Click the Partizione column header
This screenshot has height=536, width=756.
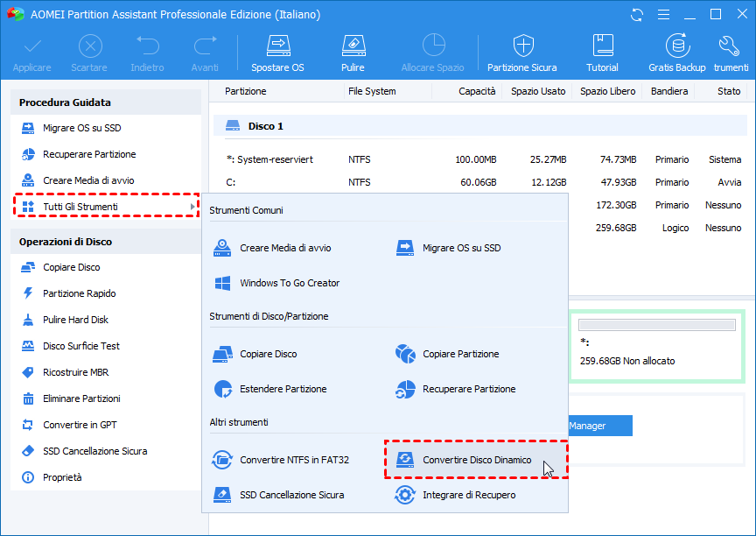tap(245, 91)
